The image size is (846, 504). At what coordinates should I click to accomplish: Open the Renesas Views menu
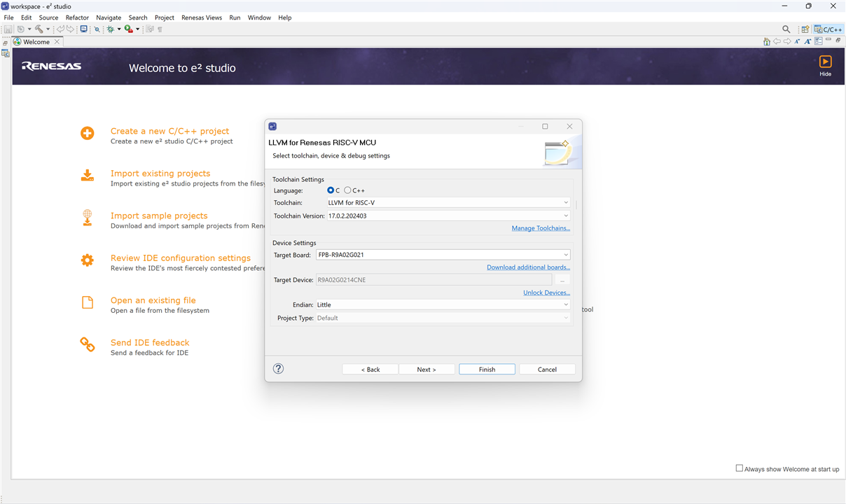pyautogui.click(x=201, y=17)
